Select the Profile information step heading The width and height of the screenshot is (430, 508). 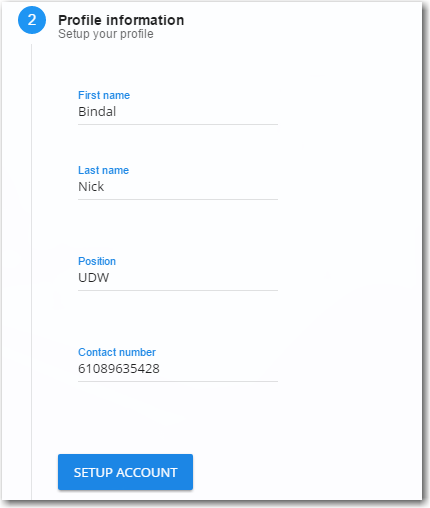tap(121, 20)
